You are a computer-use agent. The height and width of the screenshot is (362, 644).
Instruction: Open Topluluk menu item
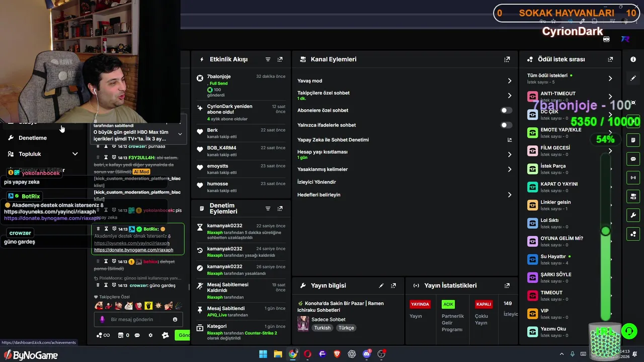(x=30, y=154)
